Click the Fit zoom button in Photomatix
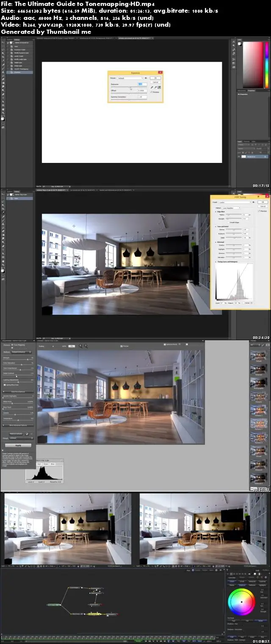271x644 pixels. pos(72,346)
